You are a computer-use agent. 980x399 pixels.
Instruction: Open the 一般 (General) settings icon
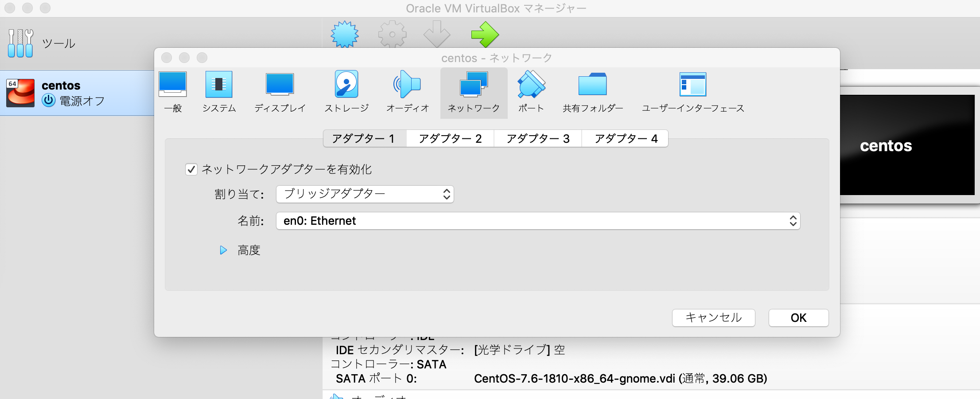tap(173, 92)
